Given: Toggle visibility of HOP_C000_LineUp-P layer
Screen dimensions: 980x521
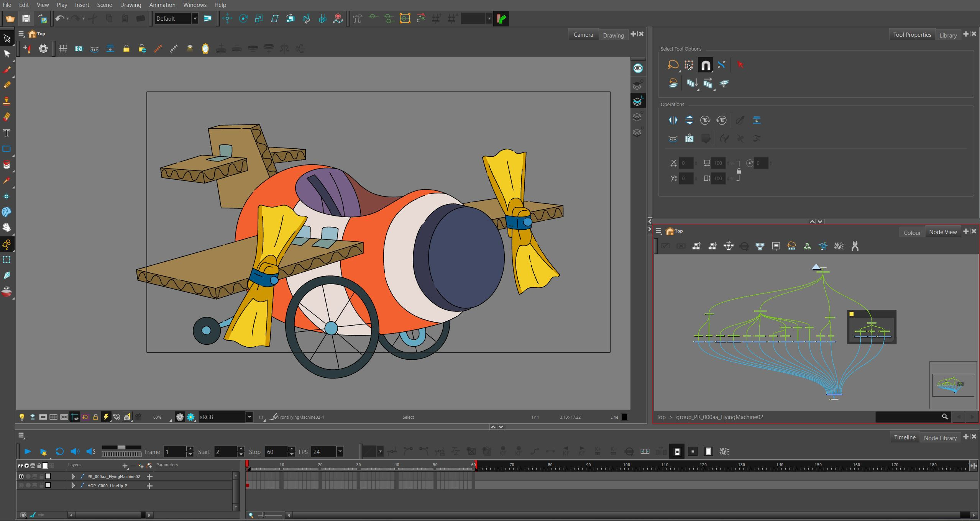Looking at the screenshot, I should coord(21,485).
